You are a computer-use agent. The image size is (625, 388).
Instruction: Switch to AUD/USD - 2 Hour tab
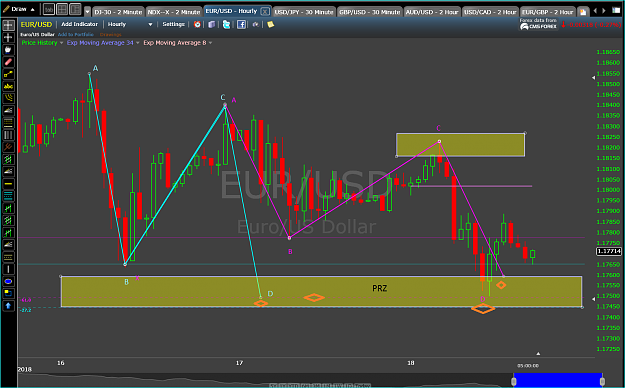pyautogui.click(x=432, y=12)
